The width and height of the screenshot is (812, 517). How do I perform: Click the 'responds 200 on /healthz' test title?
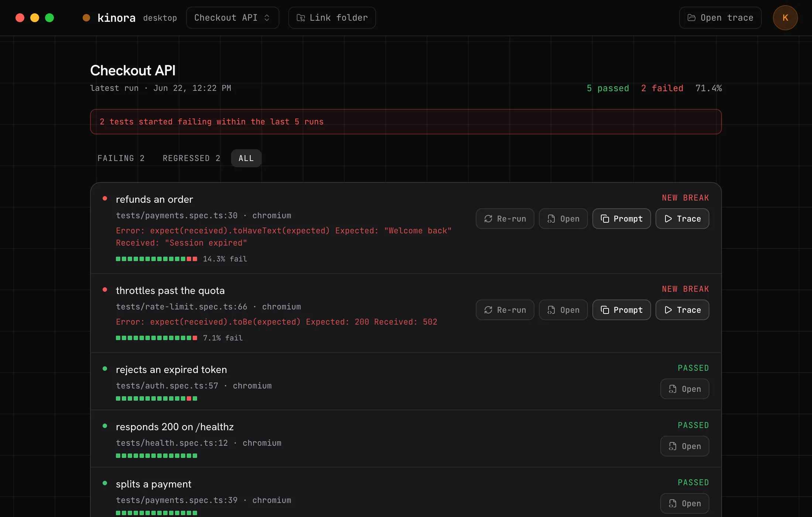click(x=175, y=427)
